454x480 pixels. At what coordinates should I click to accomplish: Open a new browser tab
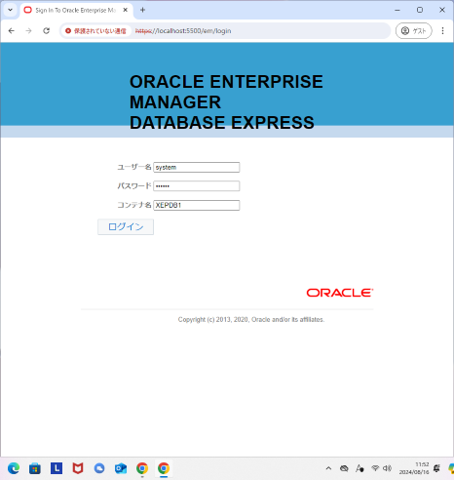[x=142, y=10]
